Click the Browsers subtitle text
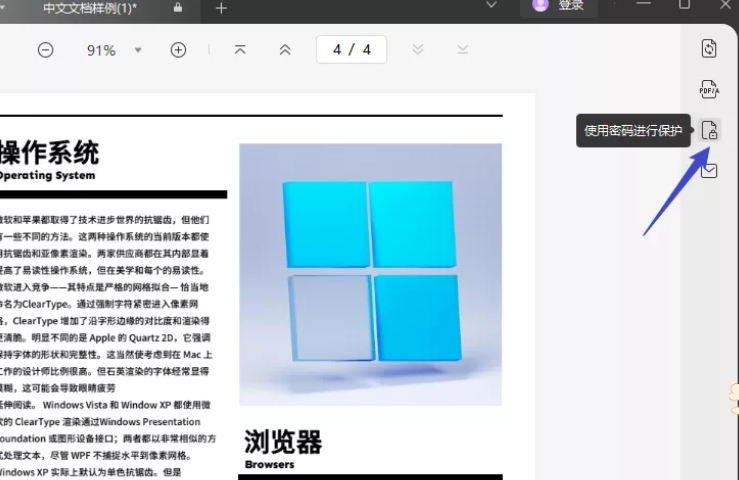This screenshot has height=480, width=739. coord(270,464)
